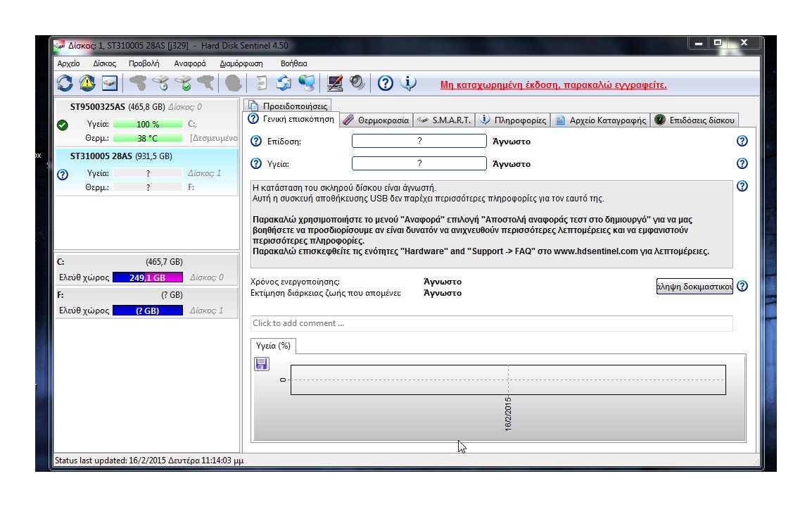Click the help icon left of Επίδοση label
This screenshot has width=812, height=507.
point(256,141)
